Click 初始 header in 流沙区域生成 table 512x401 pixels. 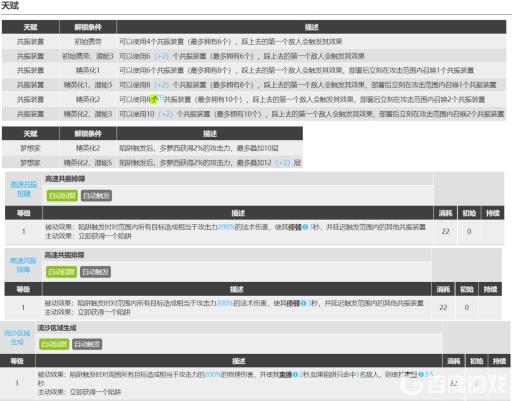[476, 361]
